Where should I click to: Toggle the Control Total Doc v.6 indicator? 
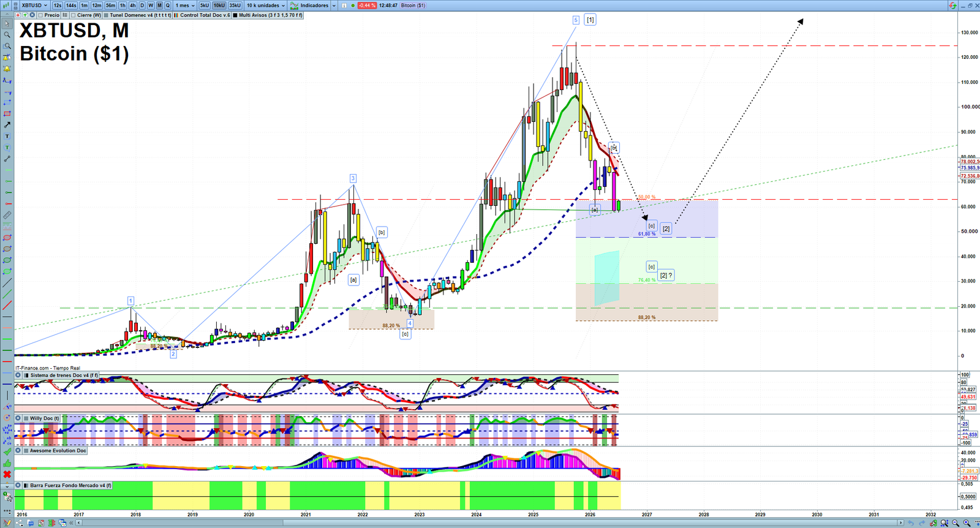pos(177,15)
